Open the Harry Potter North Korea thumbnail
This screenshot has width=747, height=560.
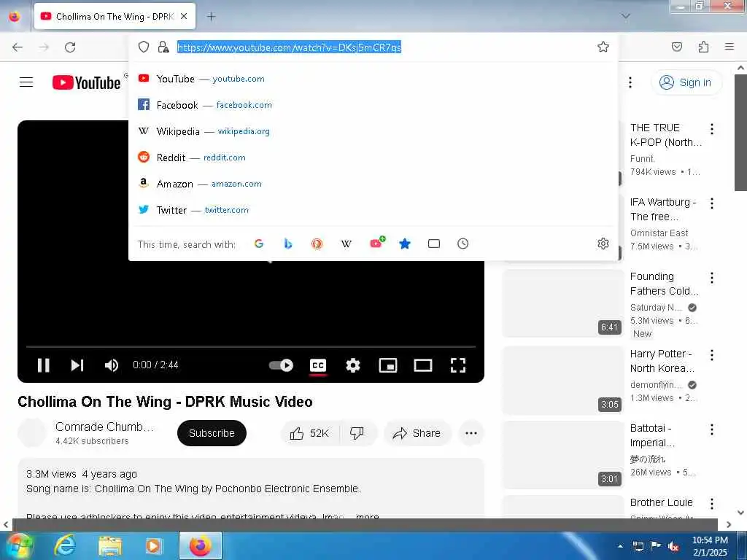[x=562, y=381]
